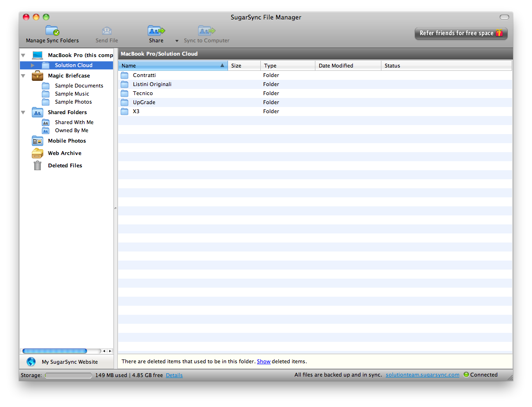532x407 pixels.
Task: Click the Sync to Computer icon
Action: 207,30
